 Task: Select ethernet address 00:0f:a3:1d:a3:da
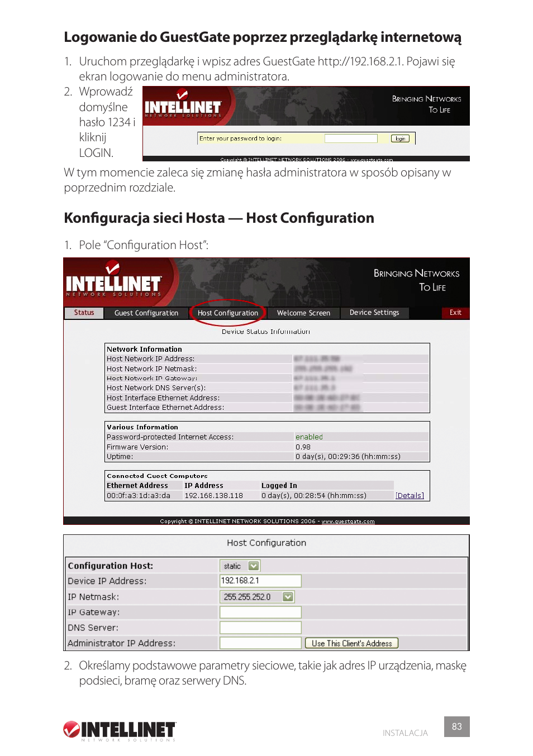(139, 496)
